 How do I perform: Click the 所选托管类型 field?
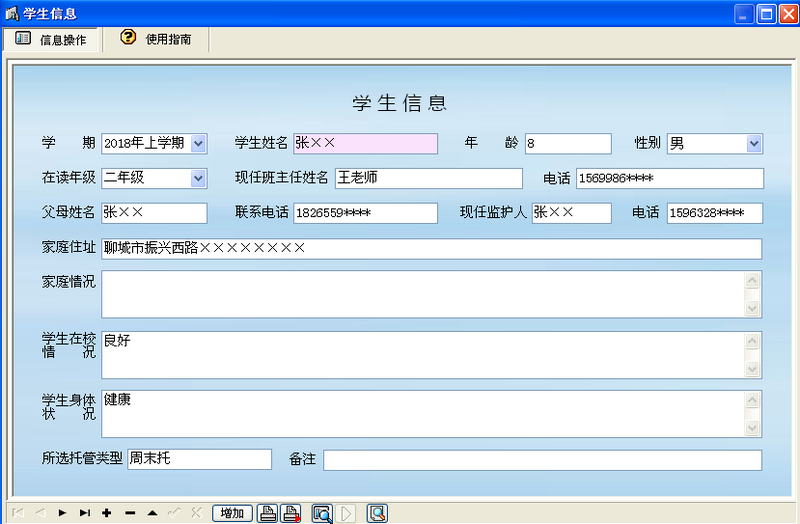point(199,459)
